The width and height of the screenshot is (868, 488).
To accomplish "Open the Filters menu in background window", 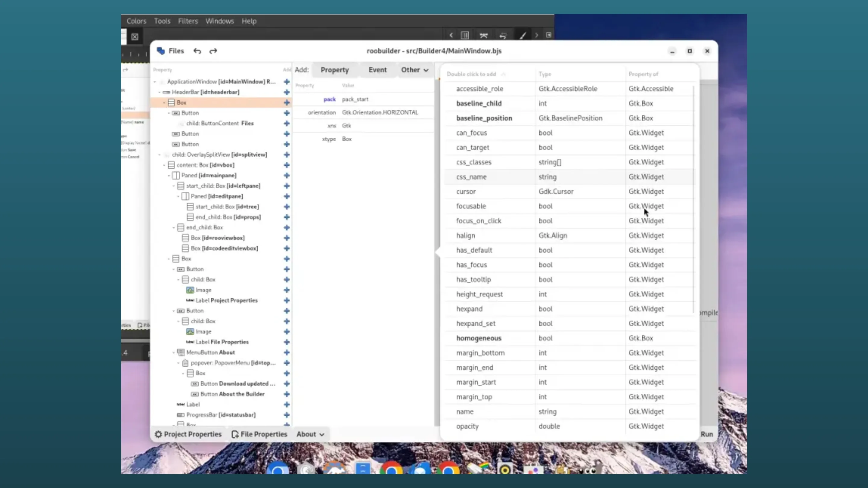I will coord(188,21).
